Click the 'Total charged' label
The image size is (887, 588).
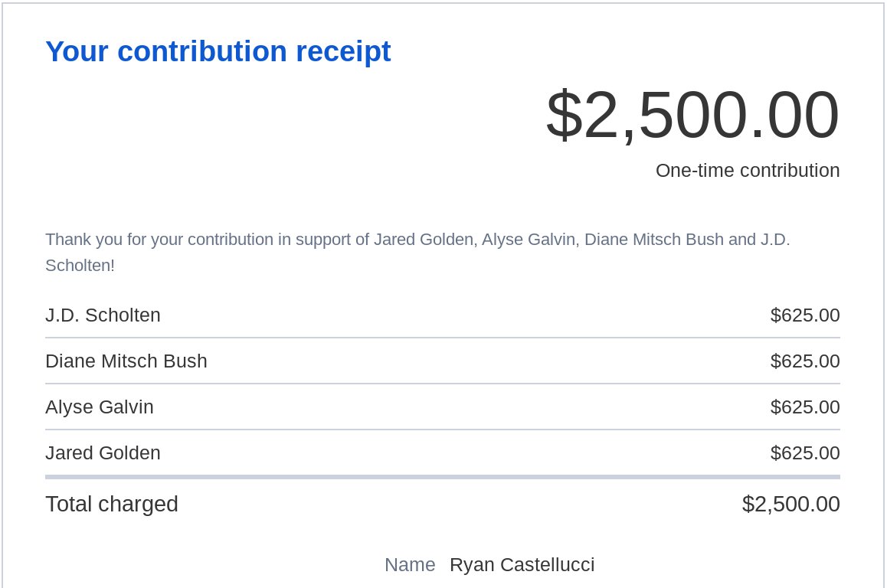click(x=112, y=504)
